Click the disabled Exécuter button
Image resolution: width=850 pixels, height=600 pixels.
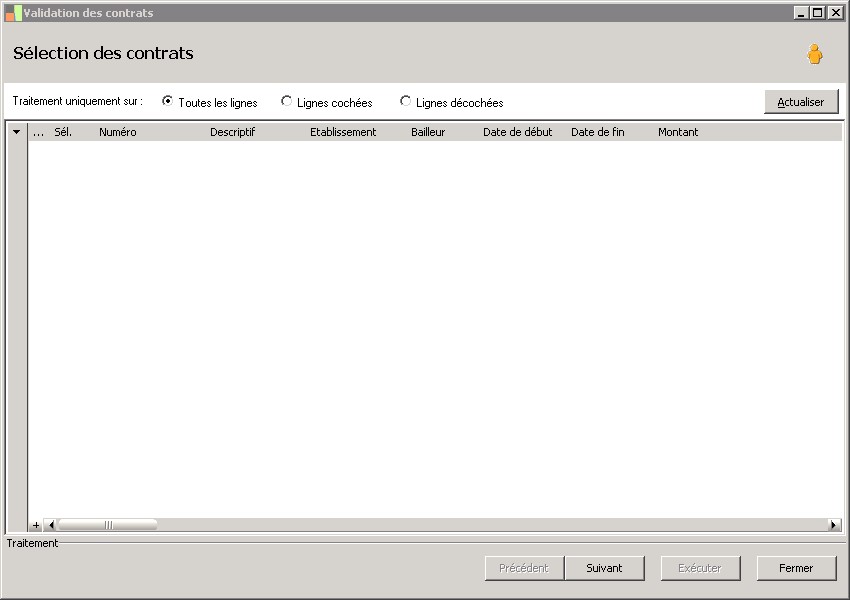click(700, 568)
